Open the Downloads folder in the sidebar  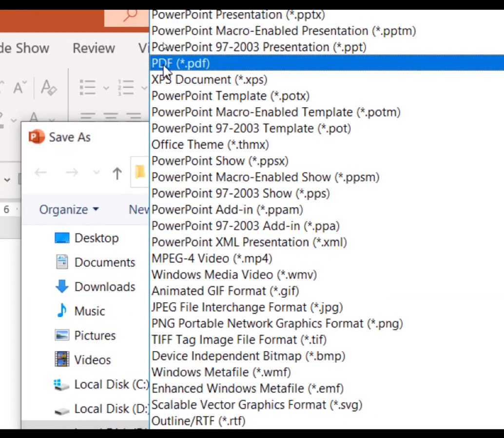(x=104, y=287)
